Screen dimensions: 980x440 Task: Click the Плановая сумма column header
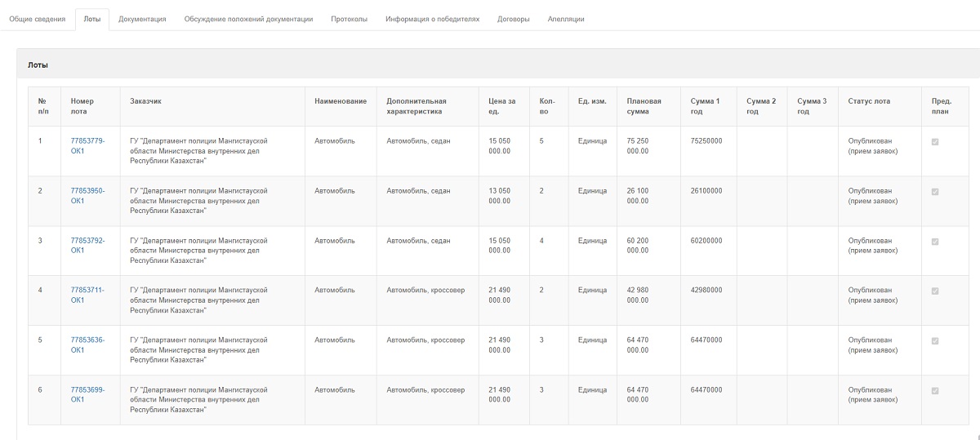pos(644,106)
